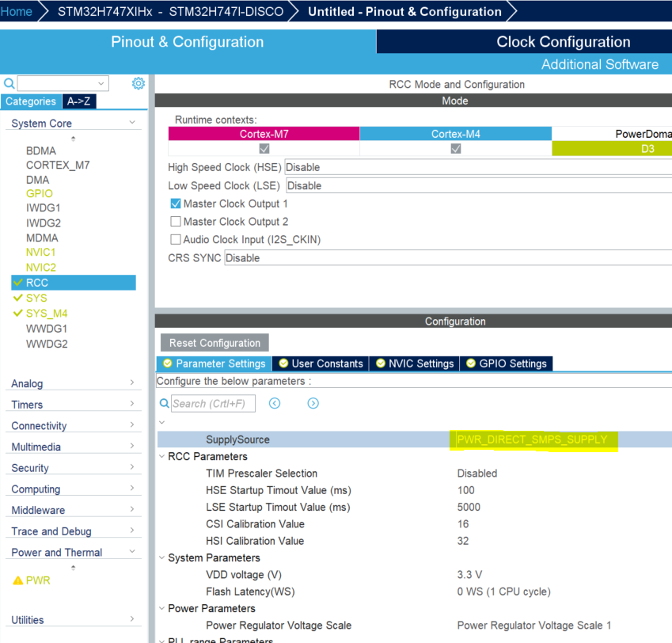Click the Untitled - Pinout & Configuration breadcrumb

[x=405, y=12]
